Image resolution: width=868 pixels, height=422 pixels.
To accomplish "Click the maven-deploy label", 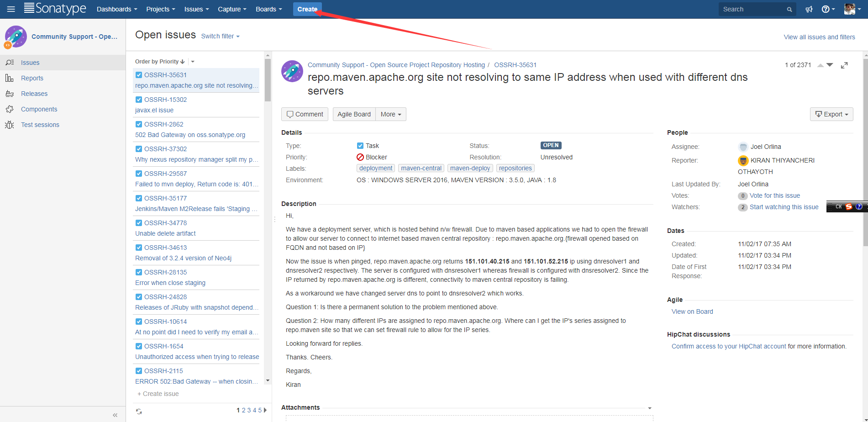I will coord(470,168).
